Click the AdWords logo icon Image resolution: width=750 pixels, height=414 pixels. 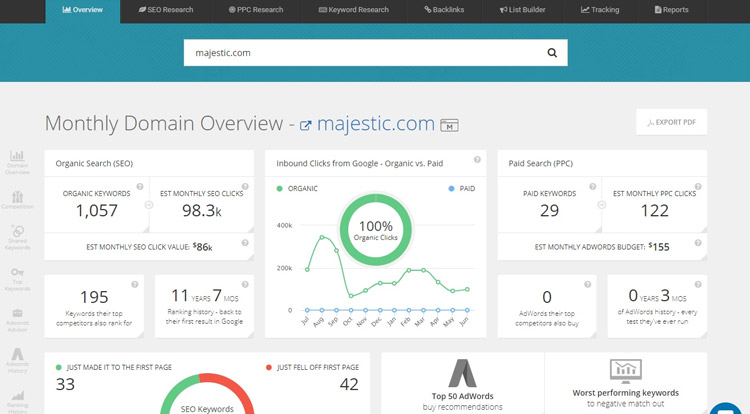pos(462,373)
